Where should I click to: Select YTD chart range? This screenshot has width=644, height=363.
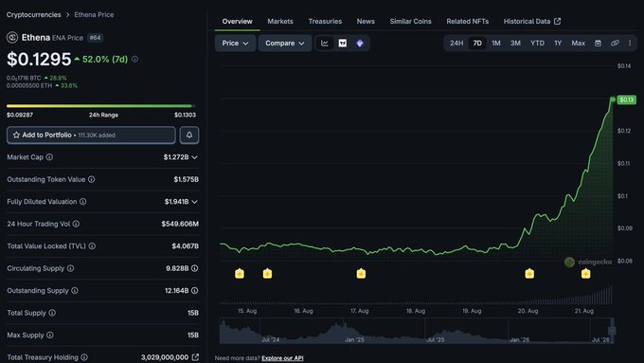pyautogui.click(x=537, y=44)
